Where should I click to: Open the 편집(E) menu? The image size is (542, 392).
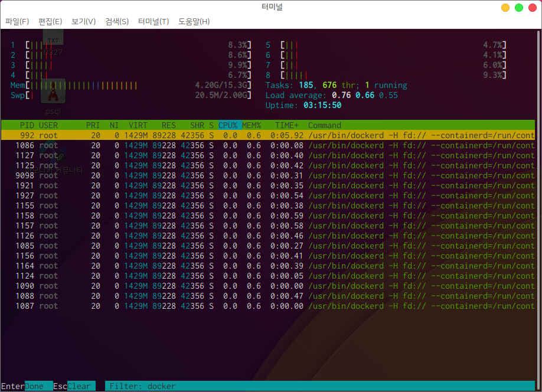(x=50, y=21)
